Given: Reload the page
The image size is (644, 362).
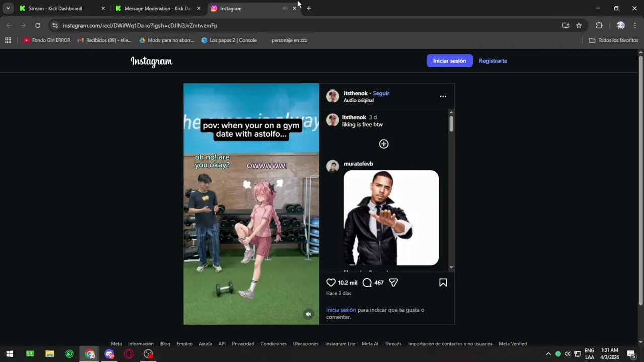Looking at the screenshot, I should [38, 25].
